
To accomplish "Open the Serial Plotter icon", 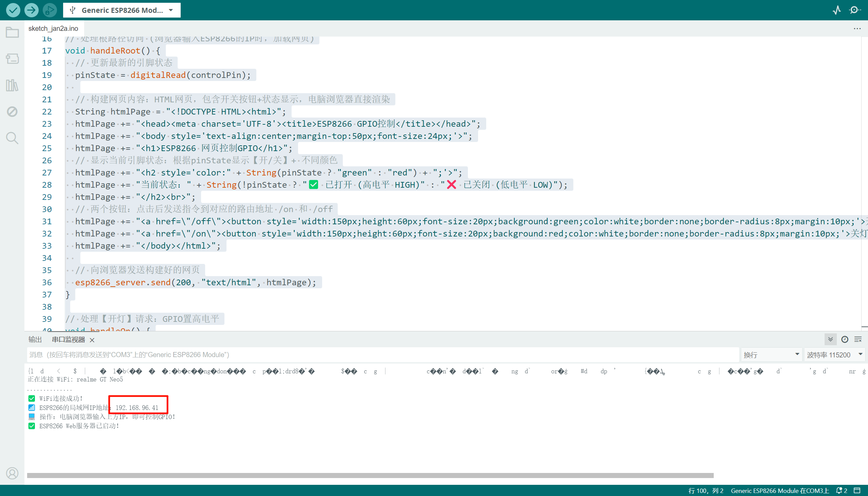I will point(836,10).
